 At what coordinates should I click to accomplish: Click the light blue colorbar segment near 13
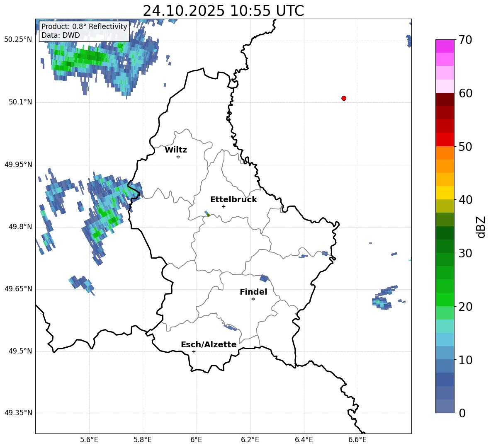445,339
